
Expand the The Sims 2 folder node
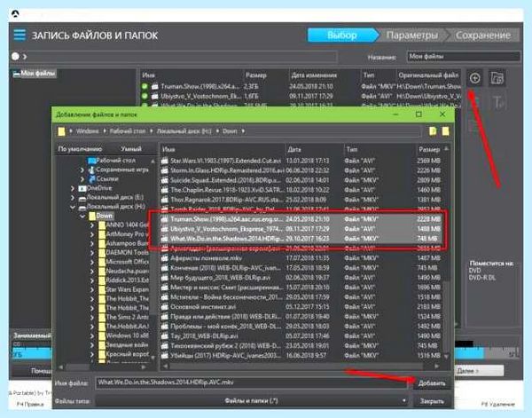pyautogui.click(x=92, y=317)
